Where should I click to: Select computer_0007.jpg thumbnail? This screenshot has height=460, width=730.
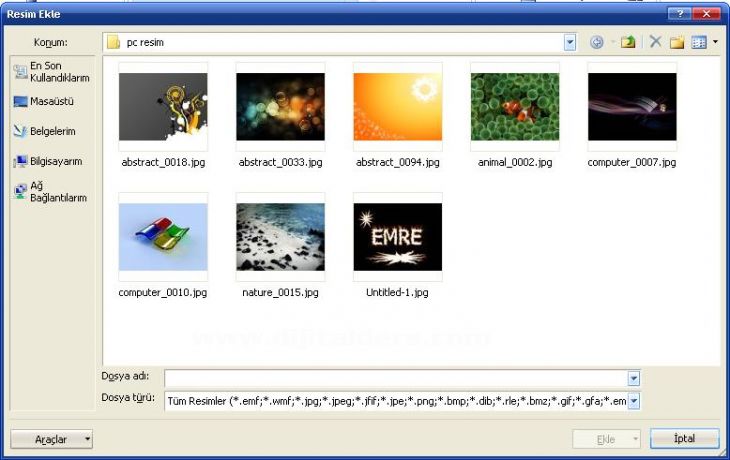(632, 107)
